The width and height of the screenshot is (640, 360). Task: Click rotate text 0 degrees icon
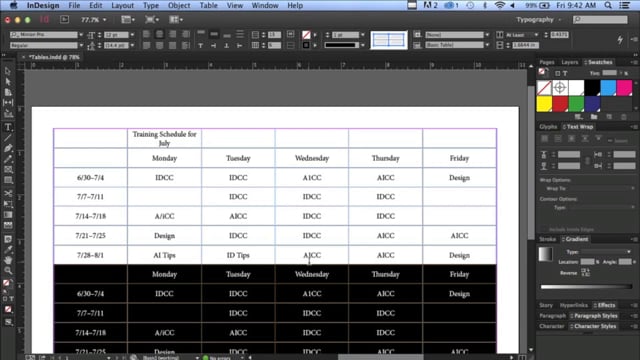[x=200, y=45]
